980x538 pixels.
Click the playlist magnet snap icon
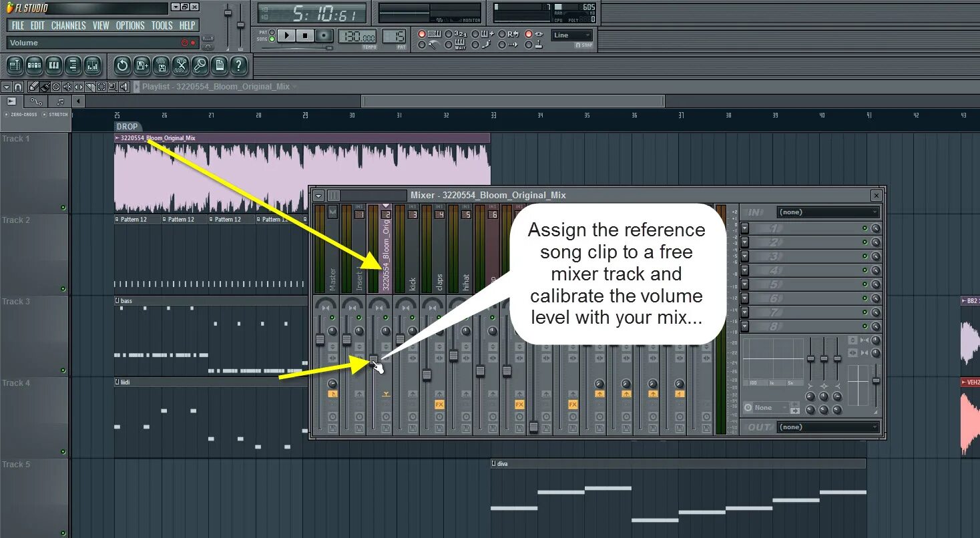(18, 87)
